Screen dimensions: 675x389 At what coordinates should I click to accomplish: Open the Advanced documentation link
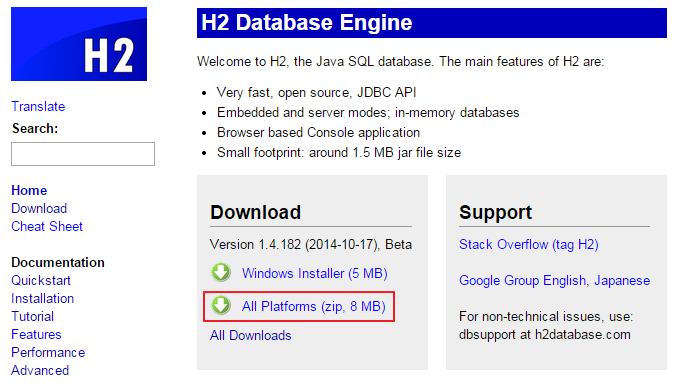coord(40,370)
